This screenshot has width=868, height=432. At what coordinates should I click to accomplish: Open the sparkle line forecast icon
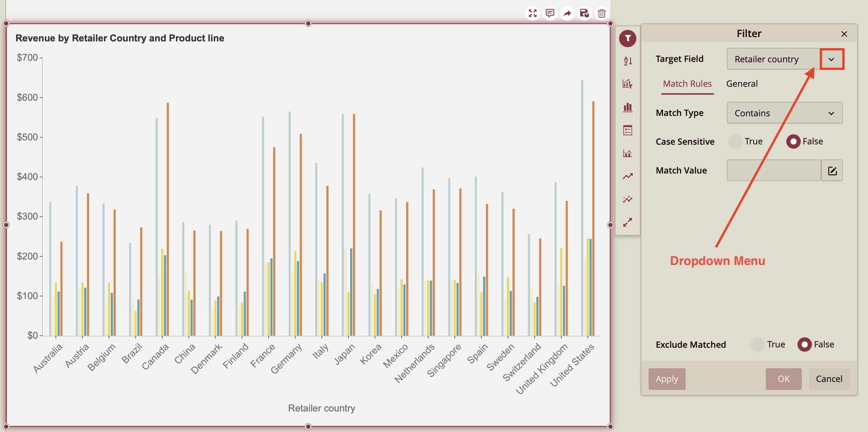tap(628, 199)
